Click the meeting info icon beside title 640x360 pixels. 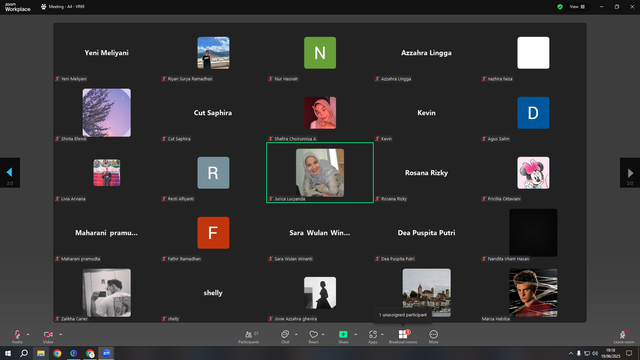click(x=44, y=7)
